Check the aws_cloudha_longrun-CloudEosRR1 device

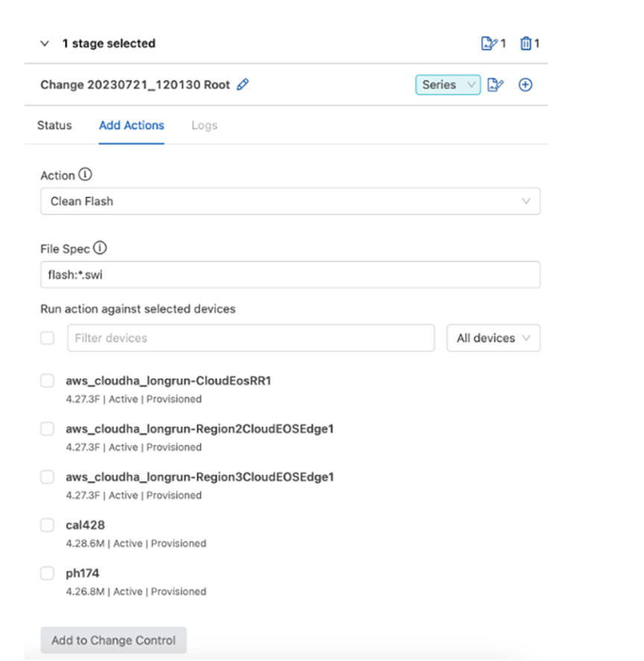click(x=47, y=380)
